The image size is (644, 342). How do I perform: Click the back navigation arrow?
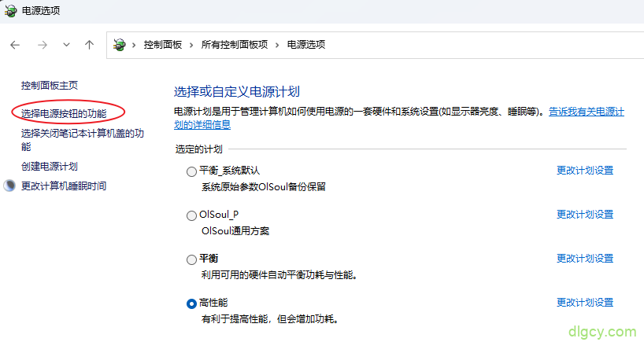15,45
